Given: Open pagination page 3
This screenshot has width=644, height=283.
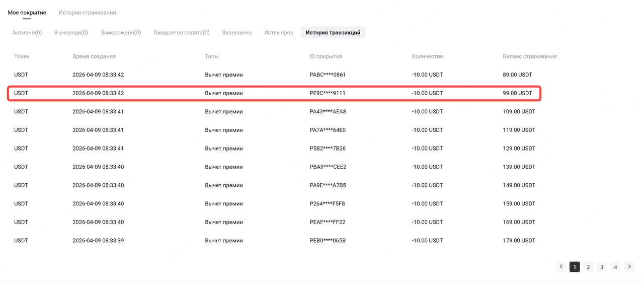Looking at the screenshot, I should click(x=602, y=267).
